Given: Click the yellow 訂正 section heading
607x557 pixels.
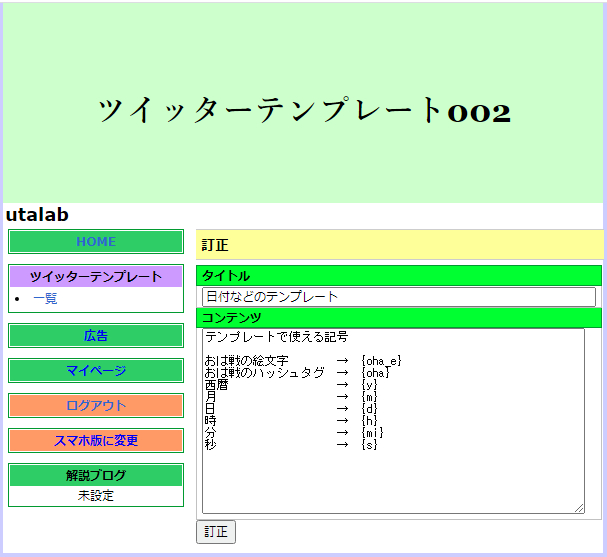Looking at the screenshot, I should pos(400,245).
